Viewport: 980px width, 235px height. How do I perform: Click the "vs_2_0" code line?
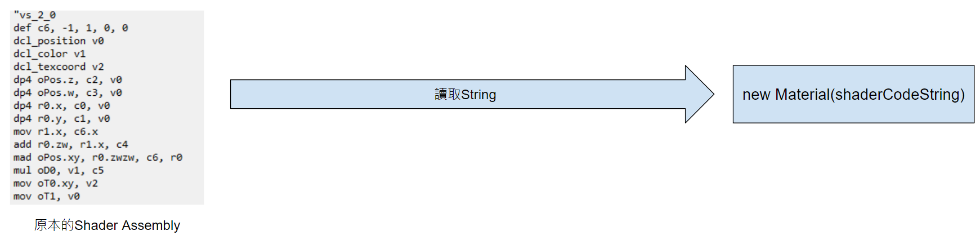35,15
